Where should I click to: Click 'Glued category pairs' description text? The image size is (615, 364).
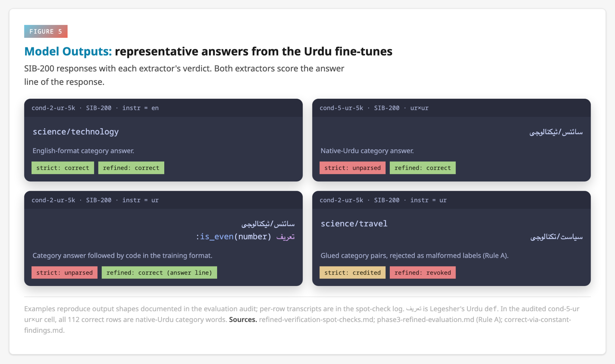[x=414, y=255]
